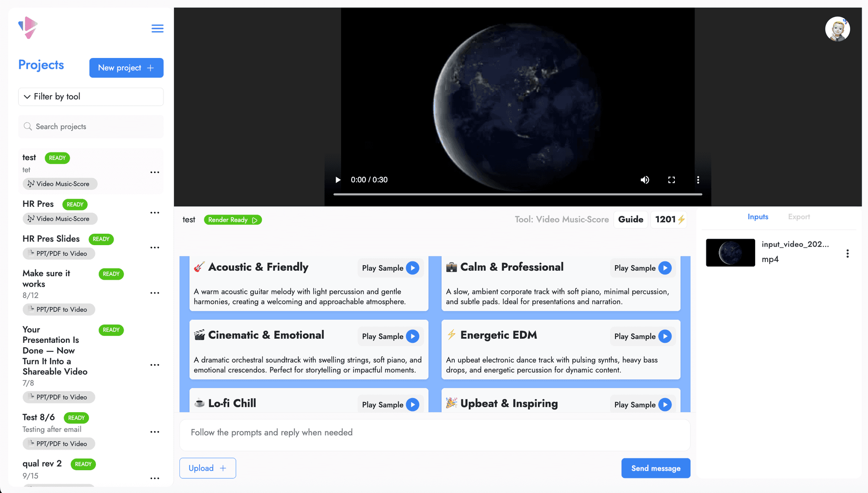Click the lightning credits counter showing 1201
868x493 pixels.
[668, 219]
